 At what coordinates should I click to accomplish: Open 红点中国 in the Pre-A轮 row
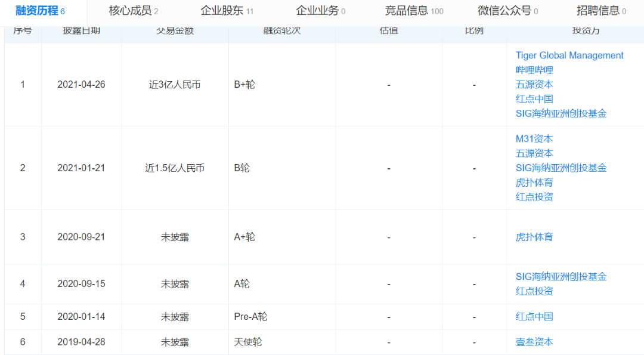click(x=534, y=317)
